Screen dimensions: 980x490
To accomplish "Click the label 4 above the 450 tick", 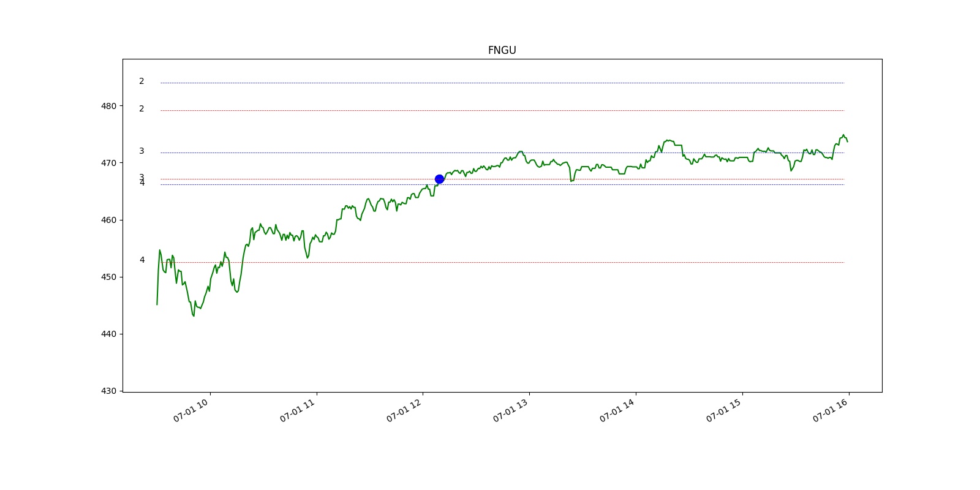I will tap(142, 260).
